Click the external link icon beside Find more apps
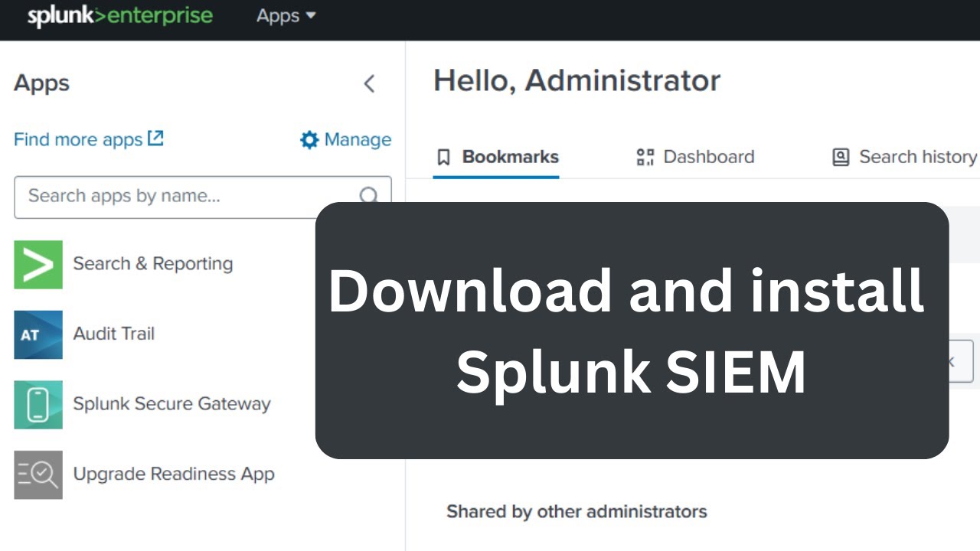This screenshot has height=551, width=980. point(155,139)
